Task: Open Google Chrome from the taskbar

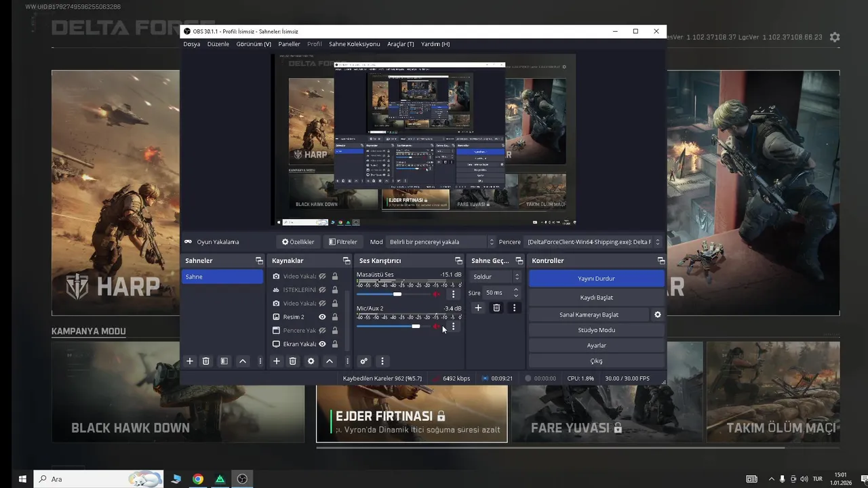Action: (x=198, y=479)
